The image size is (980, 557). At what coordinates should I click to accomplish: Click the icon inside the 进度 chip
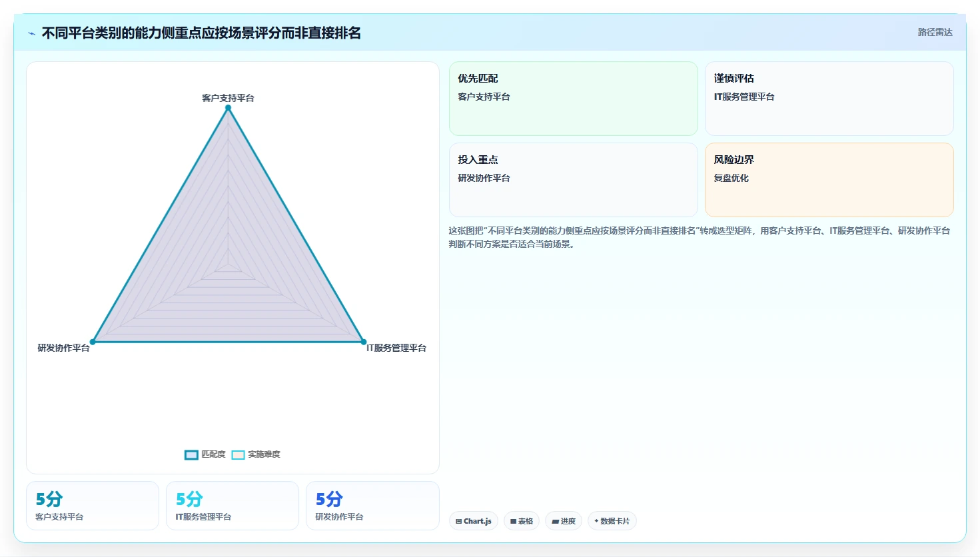point(555,522)
